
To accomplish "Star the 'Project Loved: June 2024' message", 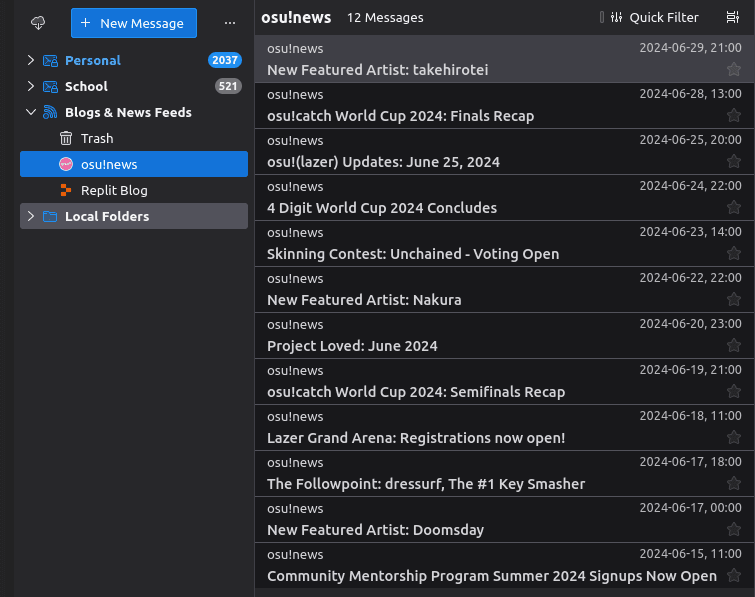I will click(x=734, y=345).
